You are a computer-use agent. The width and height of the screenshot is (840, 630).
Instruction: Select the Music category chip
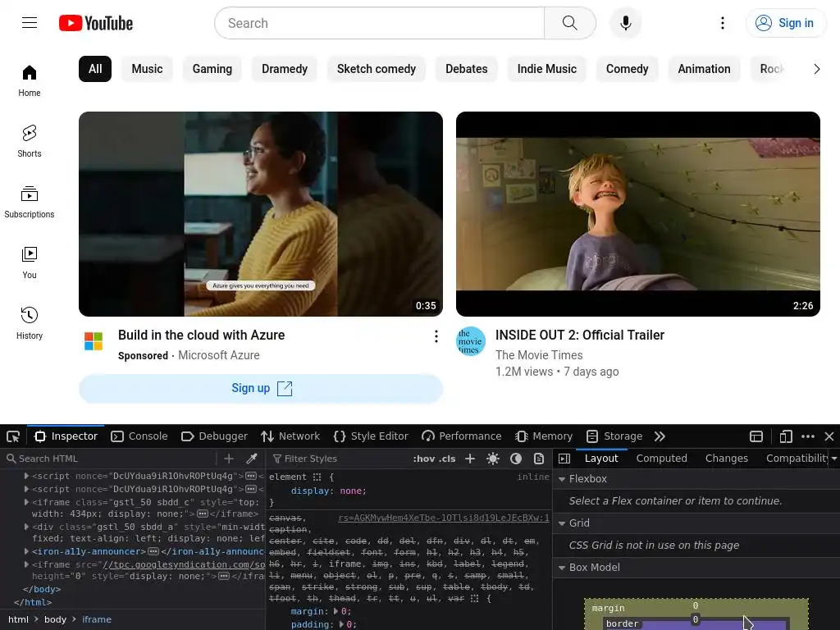click(147, 69)
